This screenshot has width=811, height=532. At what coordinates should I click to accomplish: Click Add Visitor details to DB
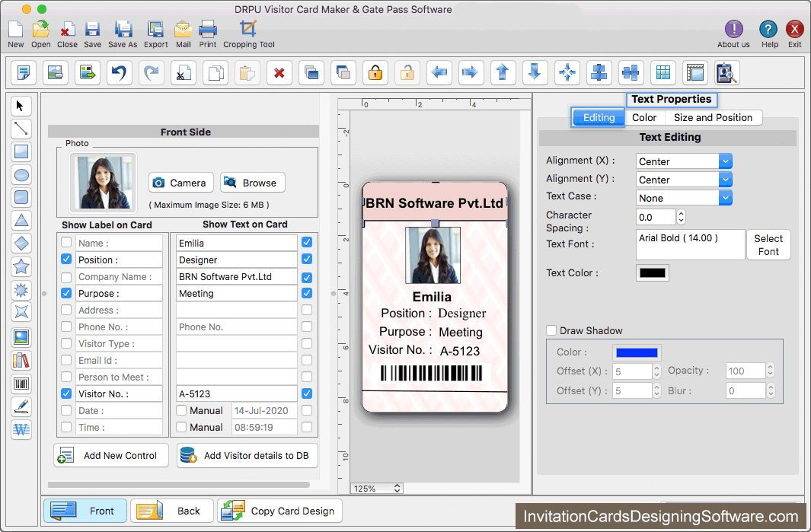(x=247, y=455)
